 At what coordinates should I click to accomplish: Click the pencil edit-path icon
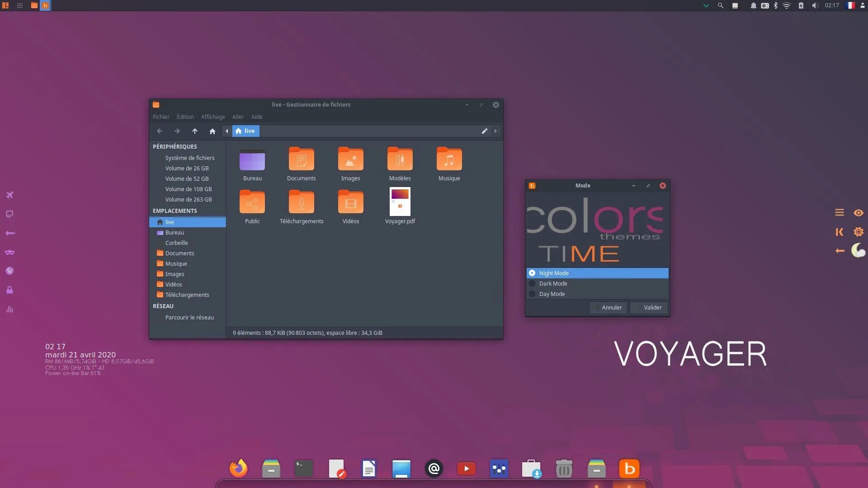(x=484, y=131)
